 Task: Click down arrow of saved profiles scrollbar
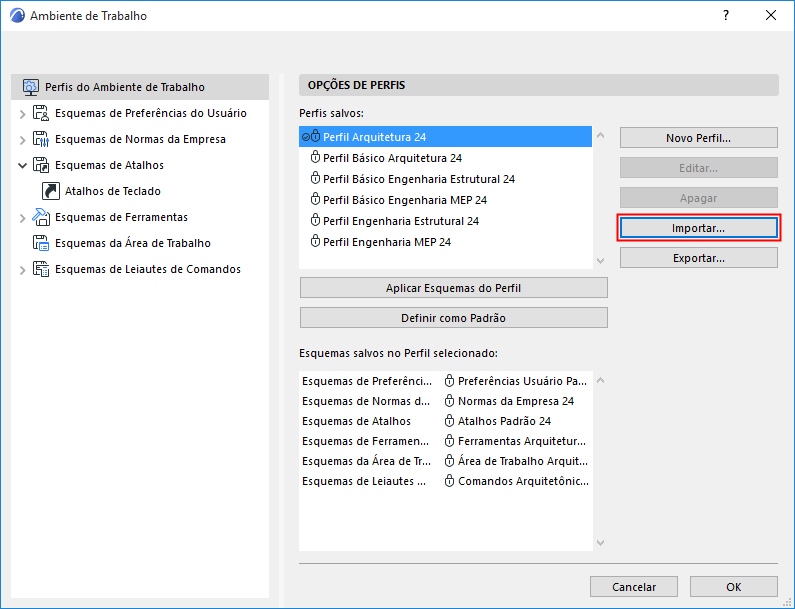coord(601,261)
